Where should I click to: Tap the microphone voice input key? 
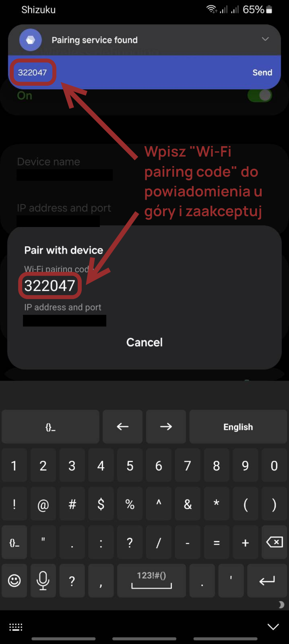pos(43,581)
